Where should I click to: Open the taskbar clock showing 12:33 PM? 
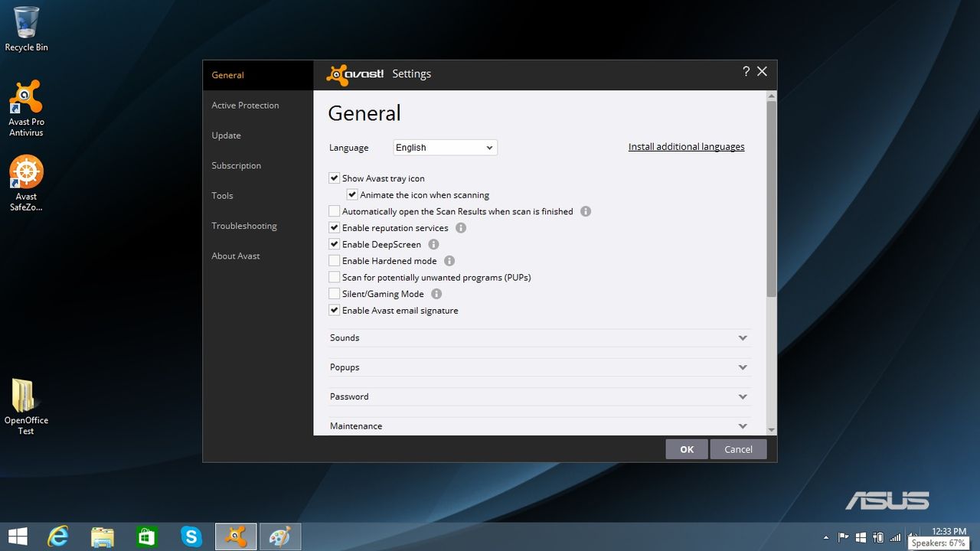pos(949,531)
